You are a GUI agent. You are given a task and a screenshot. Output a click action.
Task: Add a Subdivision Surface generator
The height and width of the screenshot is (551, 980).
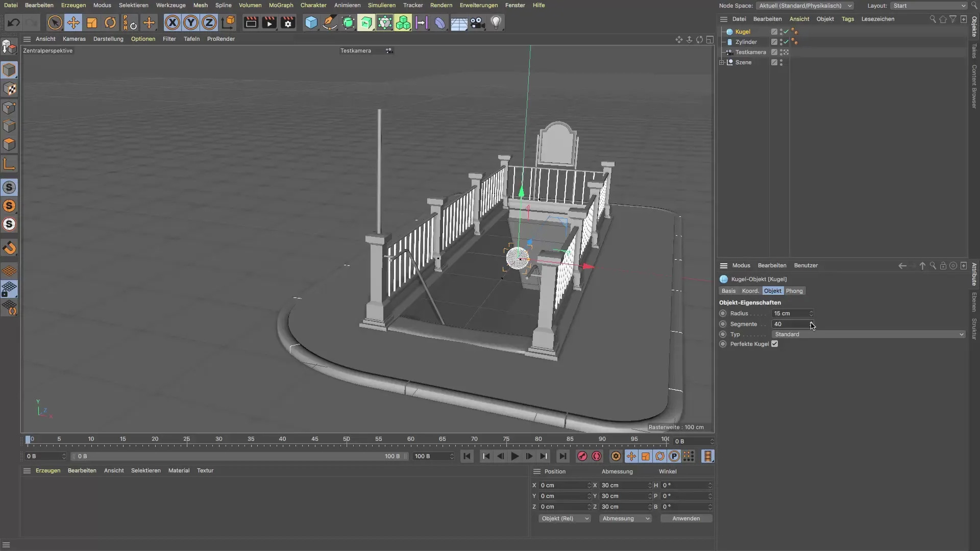(x=348, y=23)
